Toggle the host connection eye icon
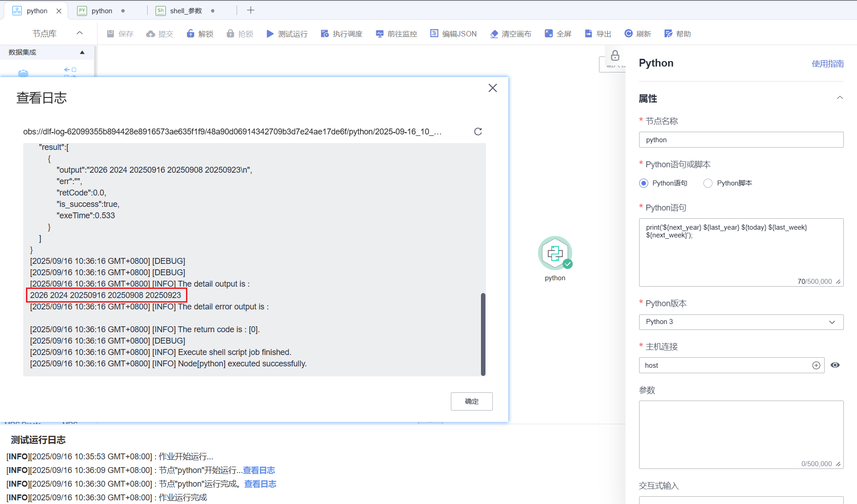This screenshot has height=504, width=857. (x=835, y=365)
